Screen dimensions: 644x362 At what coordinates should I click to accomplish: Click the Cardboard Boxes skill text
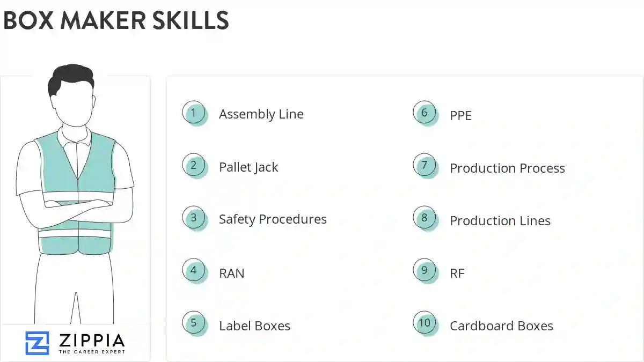coord(501,326)
